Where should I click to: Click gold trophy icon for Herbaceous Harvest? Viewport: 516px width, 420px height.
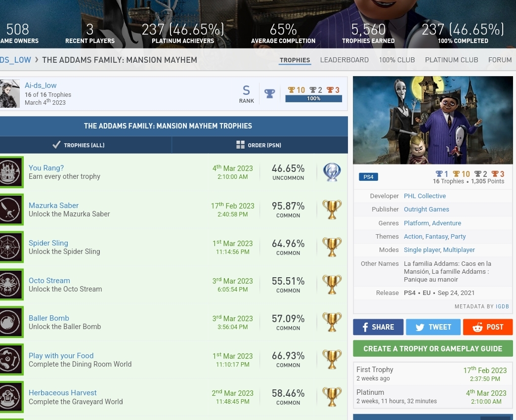click(332, 397)
